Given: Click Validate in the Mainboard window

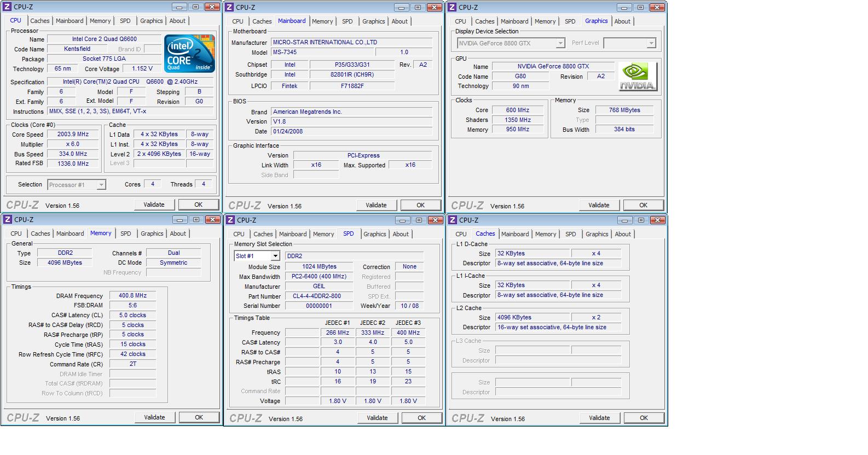Looking at the screenshot, I should coord(376,205).
